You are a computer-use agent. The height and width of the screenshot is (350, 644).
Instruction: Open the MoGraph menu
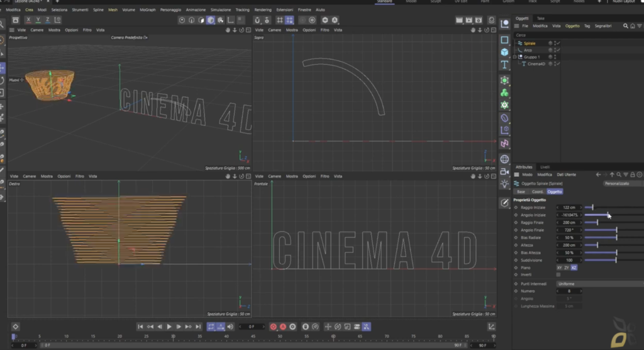pos(147,10)
